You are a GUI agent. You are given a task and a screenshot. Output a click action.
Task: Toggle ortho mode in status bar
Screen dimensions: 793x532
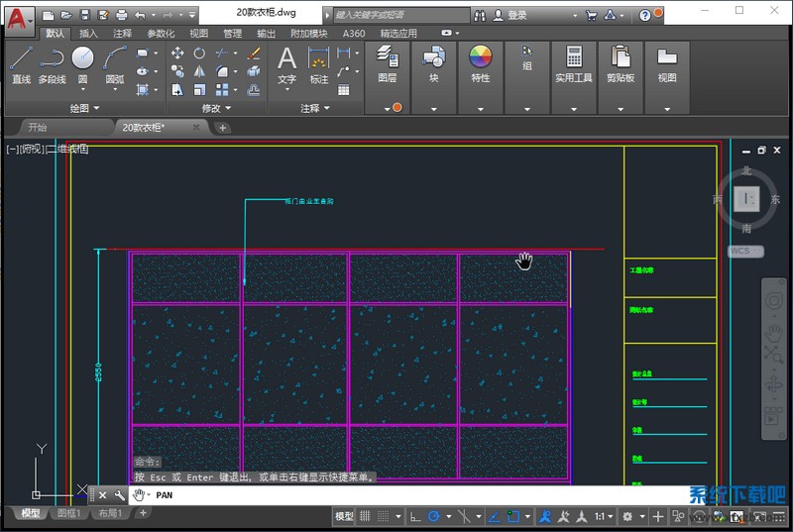[415, 516]
